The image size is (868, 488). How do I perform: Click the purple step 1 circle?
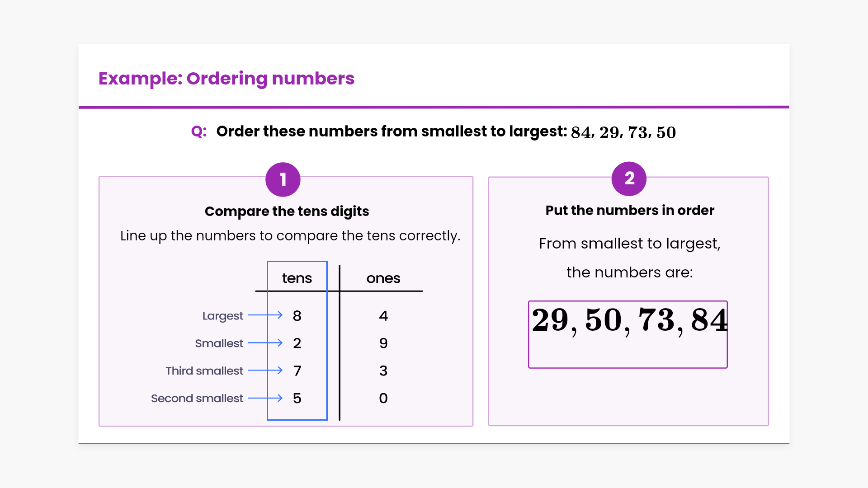point(283,179)
